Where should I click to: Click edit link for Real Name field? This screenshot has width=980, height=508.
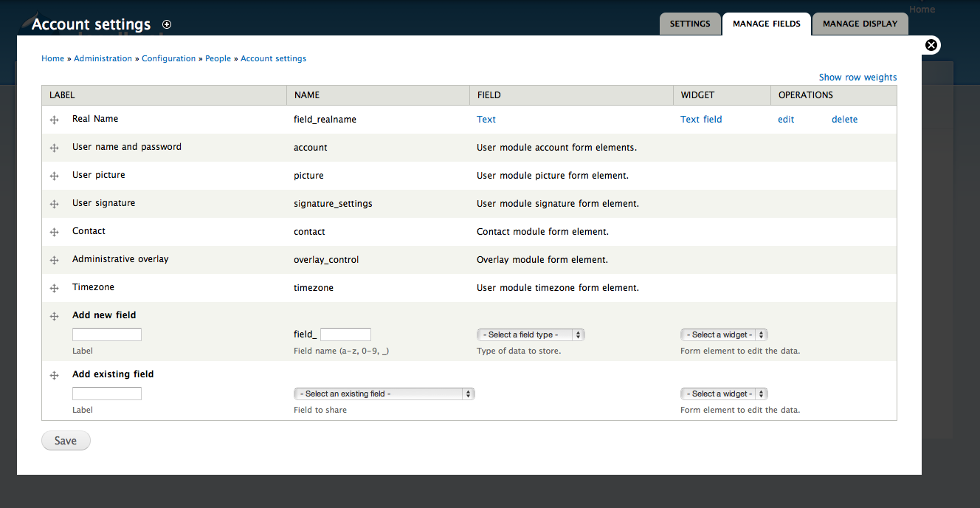[786, 119]
